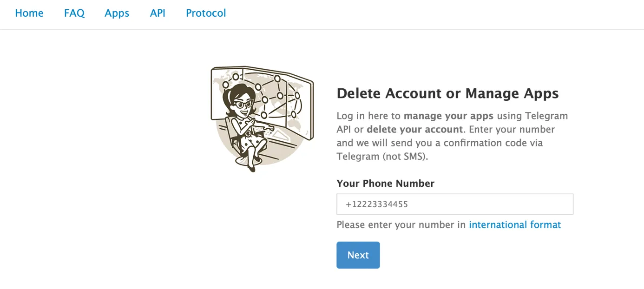Image resolution: width=644 pixels, height=289 pixels.
Task: Open the Apps navigation link
Action: [117, 13]
